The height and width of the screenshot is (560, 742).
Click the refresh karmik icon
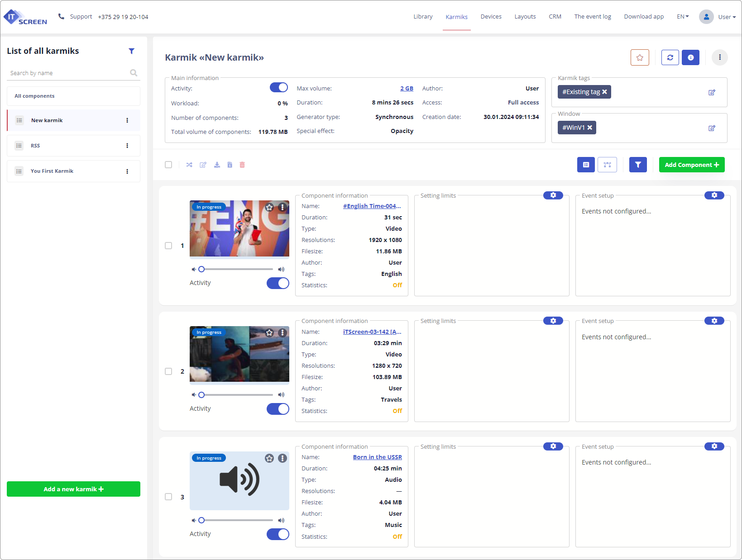(670, 57)
